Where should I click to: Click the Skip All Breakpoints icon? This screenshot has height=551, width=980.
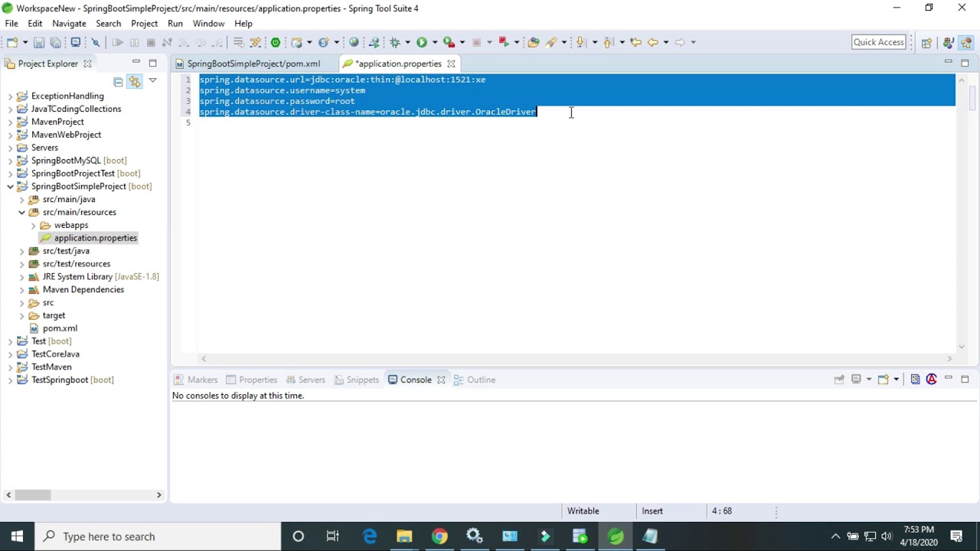coord(96,42)
